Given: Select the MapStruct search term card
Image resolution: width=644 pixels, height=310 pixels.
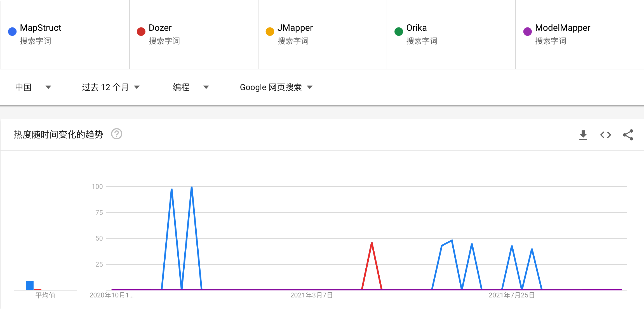Looking at the screenshot, I should (65, 34).
